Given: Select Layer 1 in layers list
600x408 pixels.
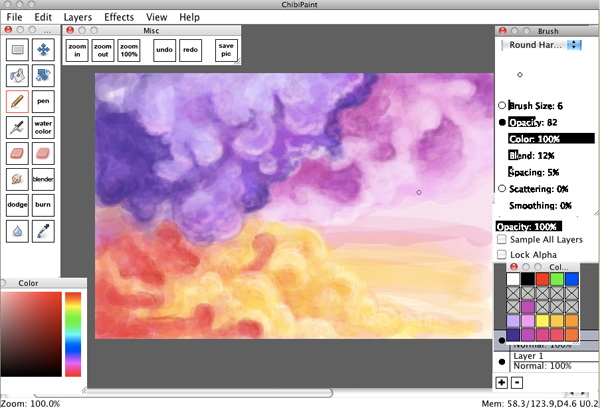Looking at the screenshot, I should click(x=555, y=361).
